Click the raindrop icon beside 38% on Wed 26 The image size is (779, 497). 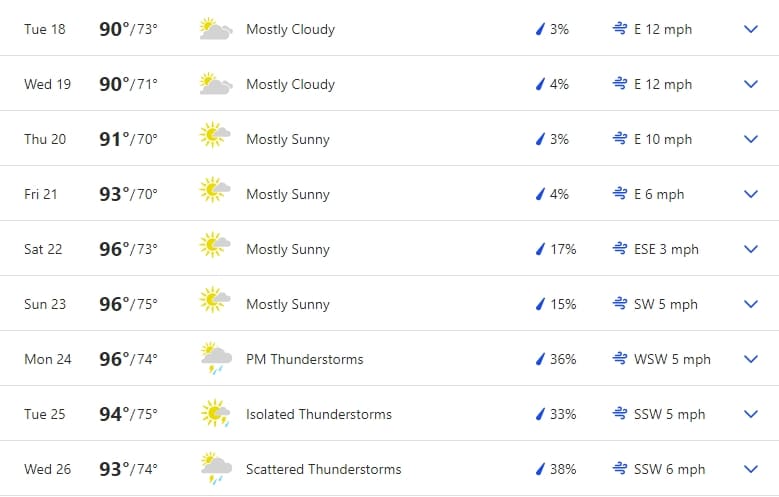click(540, 469)
